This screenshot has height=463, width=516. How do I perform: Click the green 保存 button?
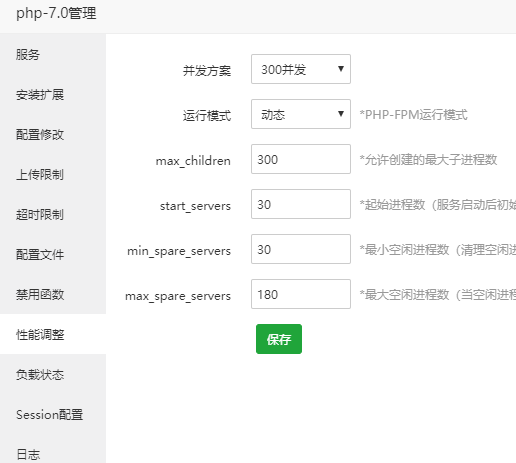279,339
